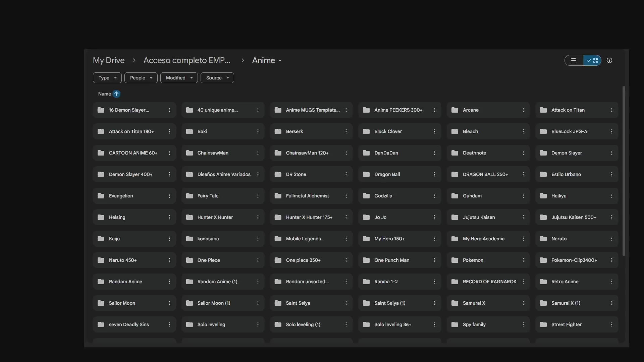Open the view details info icon

[609, 60]
